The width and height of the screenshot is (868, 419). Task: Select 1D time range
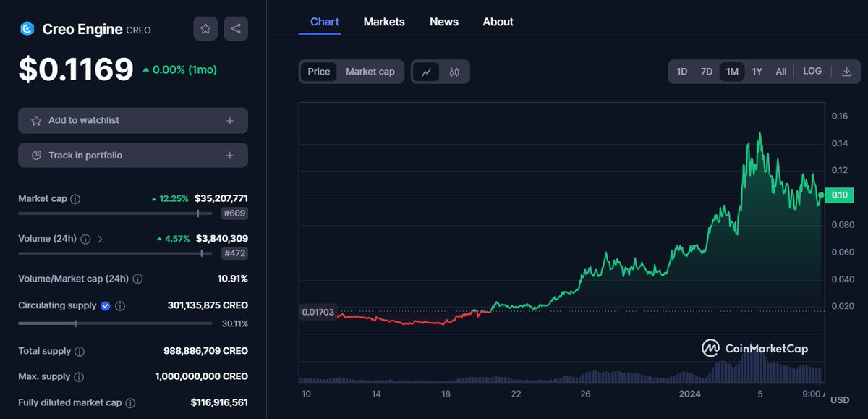click(682, 72)
